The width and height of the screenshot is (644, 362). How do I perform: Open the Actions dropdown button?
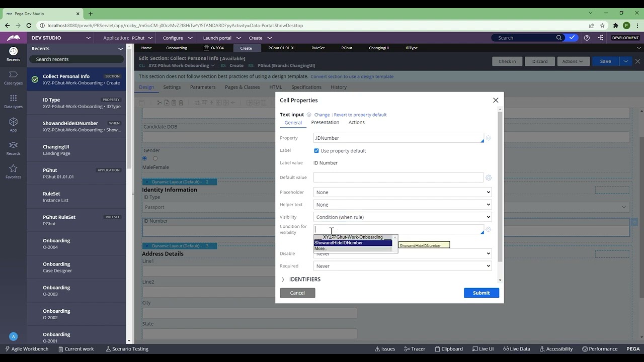coord(573,61)
